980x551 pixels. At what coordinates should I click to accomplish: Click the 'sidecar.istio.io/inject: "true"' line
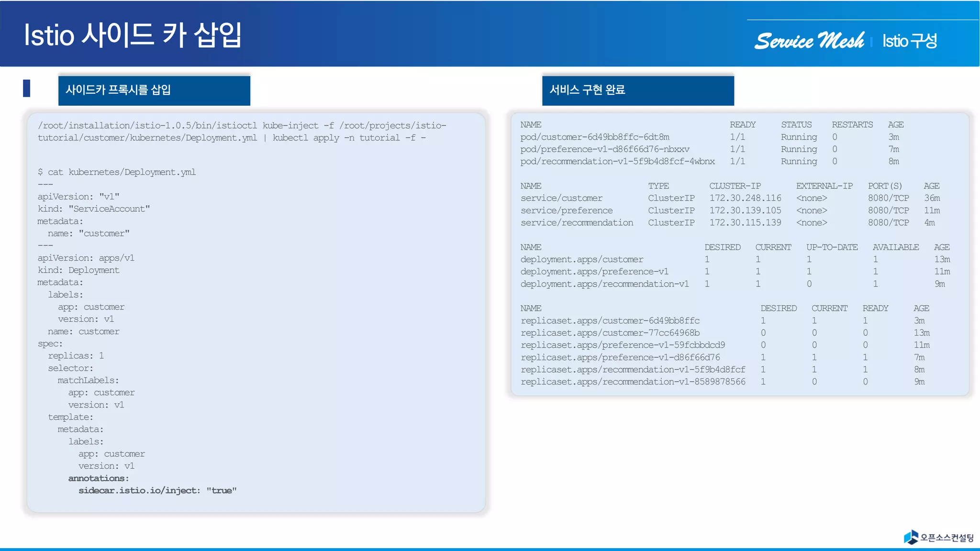[x=157, y=490]
